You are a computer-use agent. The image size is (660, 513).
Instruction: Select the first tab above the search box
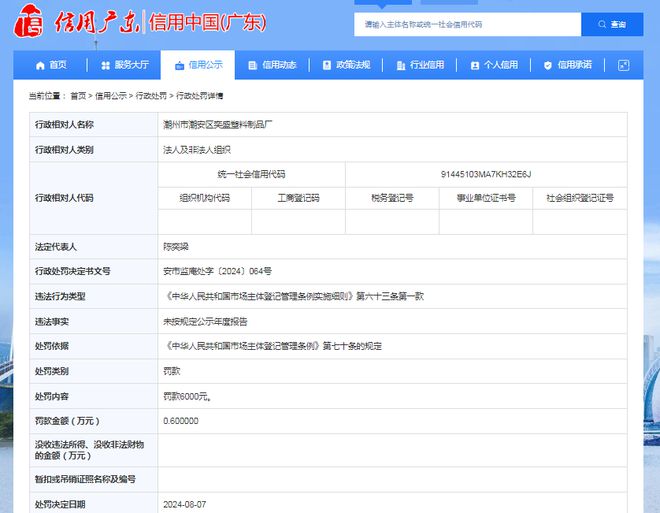pos(383,3)
